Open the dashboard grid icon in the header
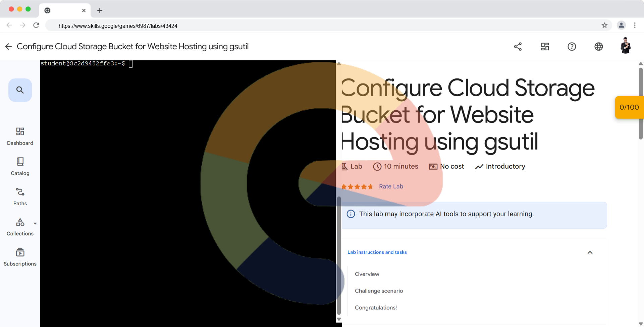This screenshot has height=327, width=644. [x=545, y=47]
